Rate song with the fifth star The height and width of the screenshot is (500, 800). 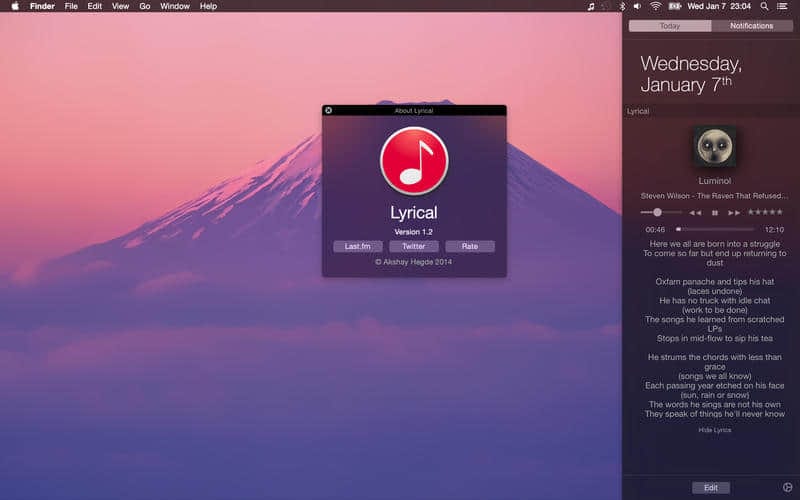779,212
